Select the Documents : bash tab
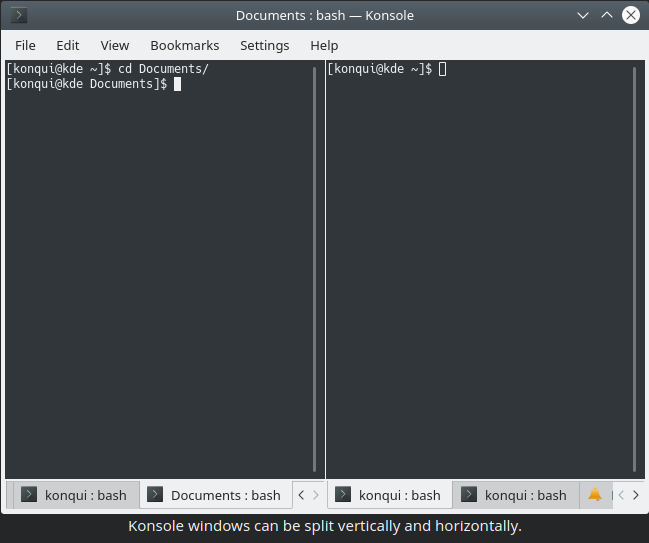The width and height of the screenshot is (649, 543). coord(216,495)
